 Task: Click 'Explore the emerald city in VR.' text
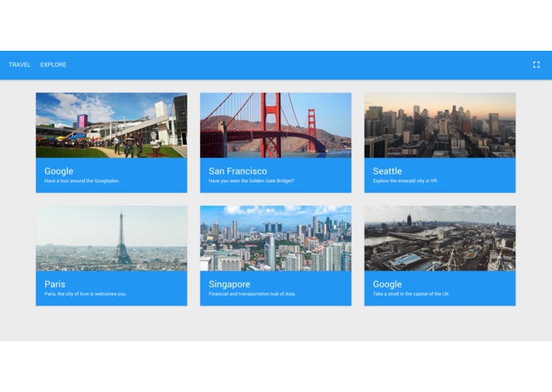(405, 181)
